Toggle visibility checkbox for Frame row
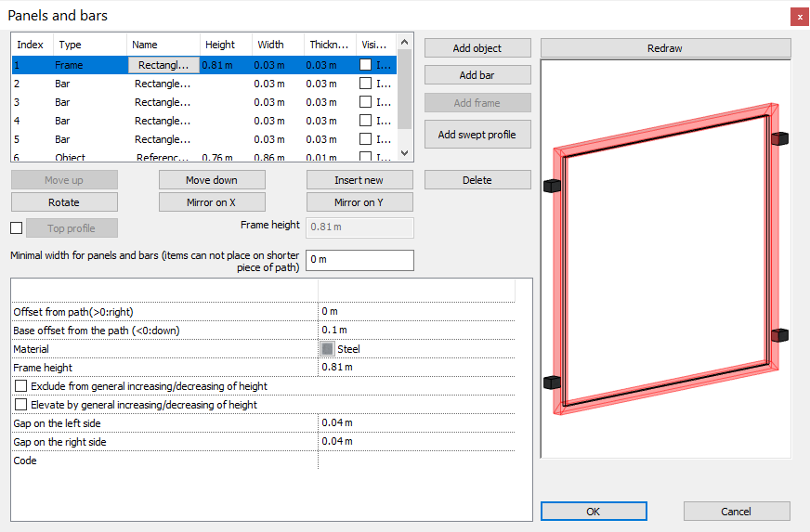Viewport: 810px width, 532px height. [x=366, y=65]
